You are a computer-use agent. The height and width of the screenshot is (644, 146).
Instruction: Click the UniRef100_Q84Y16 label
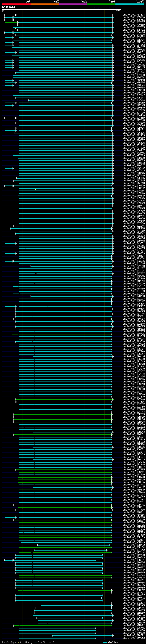point(133,32)
